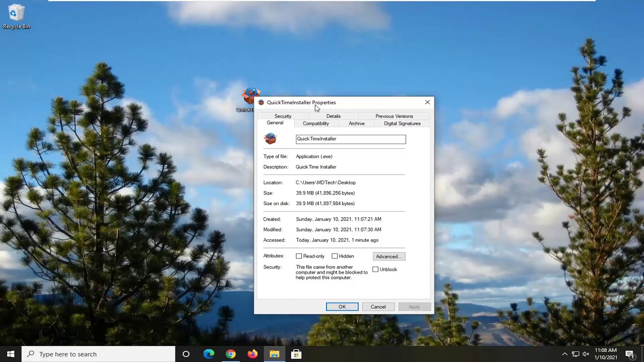Image resolution: width=644 pixels, height=362 pixels.
Task: Enable the Hidden attribute checkbox
Action: pyautogui.click(x=335, y=256)
